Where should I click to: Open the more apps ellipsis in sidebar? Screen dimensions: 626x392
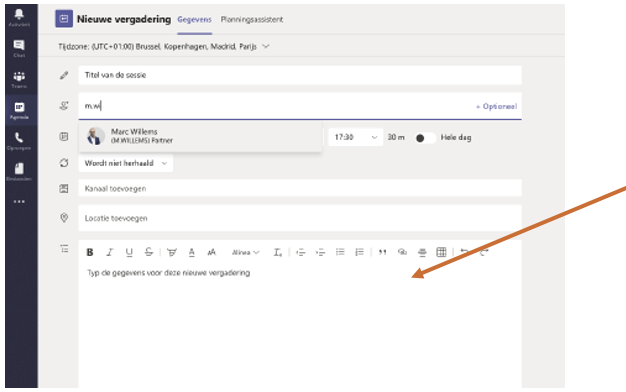(x=19, y=202)
